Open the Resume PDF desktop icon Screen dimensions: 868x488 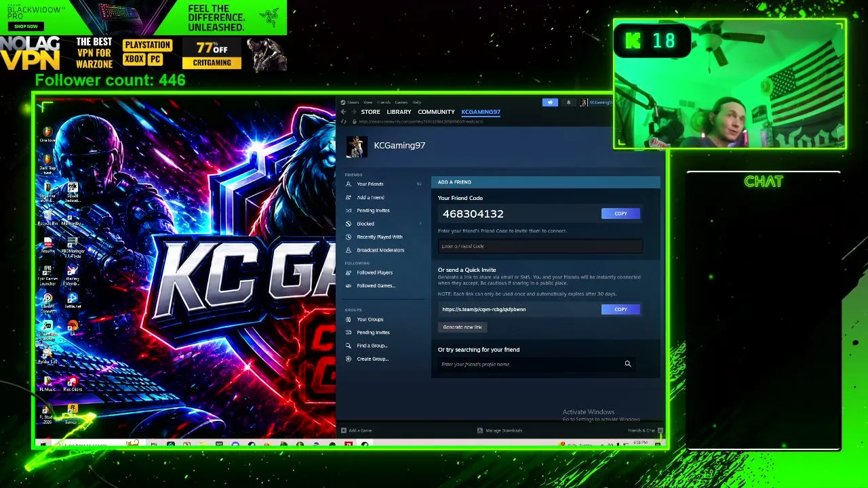tap(47, 246)
